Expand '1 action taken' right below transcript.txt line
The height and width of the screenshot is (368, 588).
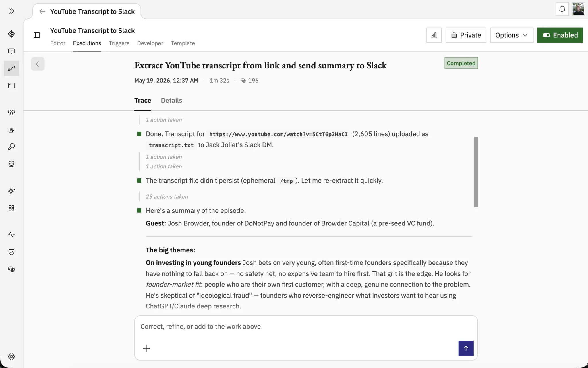click(164, 157)
